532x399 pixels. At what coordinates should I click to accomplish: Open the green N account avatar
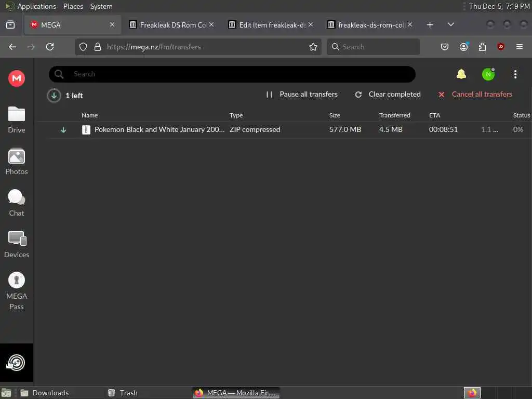[488, 74]
